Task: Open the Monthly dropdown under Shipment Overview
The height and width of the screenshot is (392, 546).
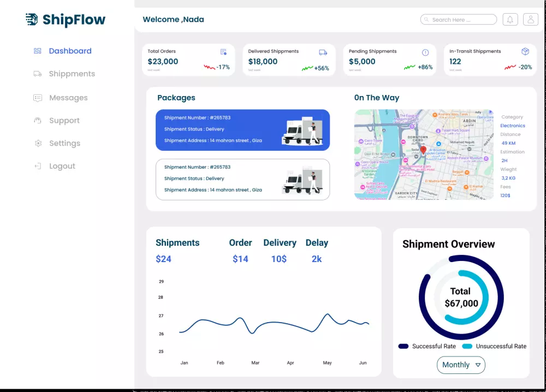Action: [461, 365]
